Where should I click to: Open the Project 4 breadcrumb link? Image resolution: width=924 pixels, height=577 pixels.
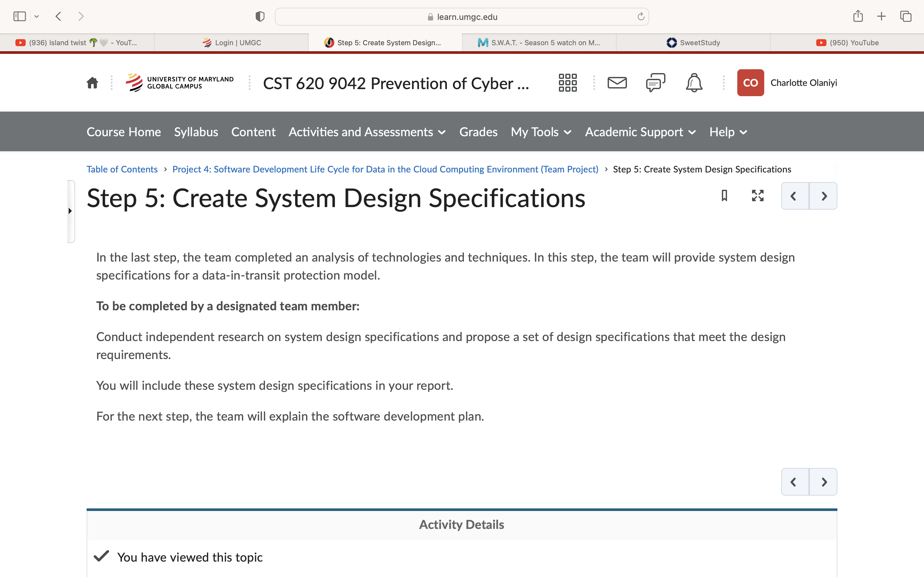385,169
